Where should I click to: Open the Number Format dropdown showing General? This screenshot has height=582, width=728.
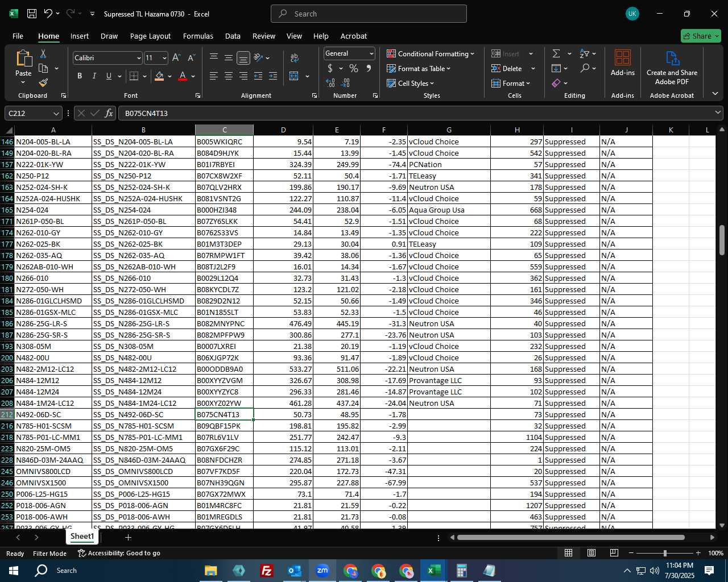click(371, 53)
